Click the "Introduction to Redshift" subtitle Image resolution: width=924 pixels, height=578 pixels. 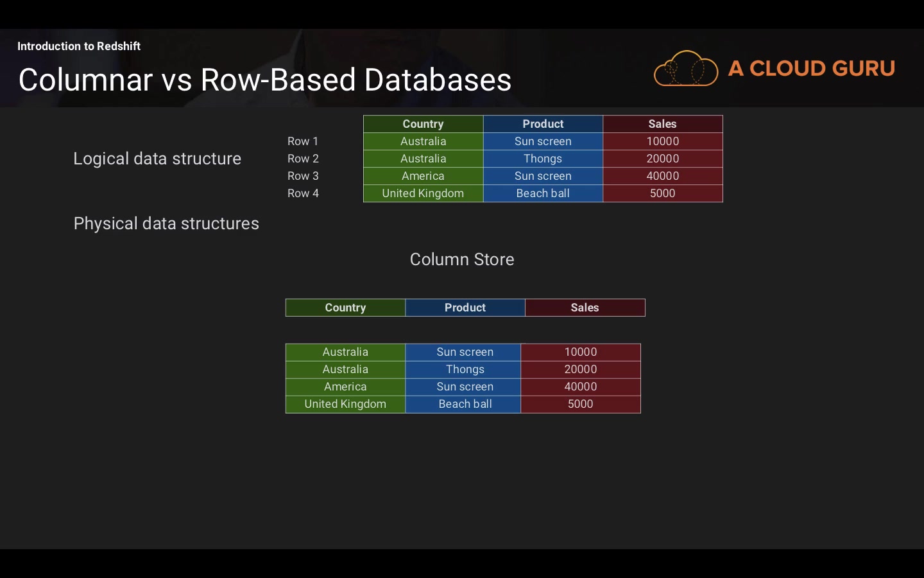pos(79,46)
